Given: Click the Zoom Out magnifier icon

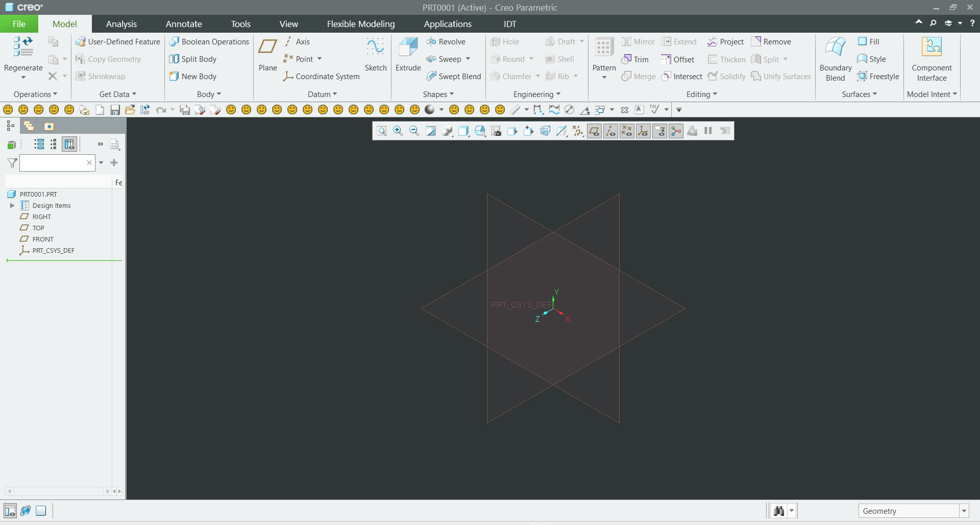Looking at the screenshot, I should tap(414, 131).
